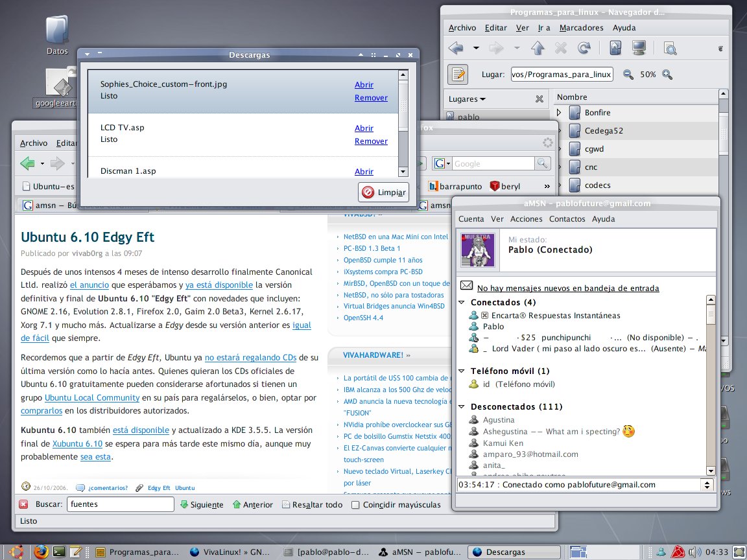Viewport: 747px width, 560px height.
Task: Toggle Resaltar todo in the find bar
Action: (312, 505)
